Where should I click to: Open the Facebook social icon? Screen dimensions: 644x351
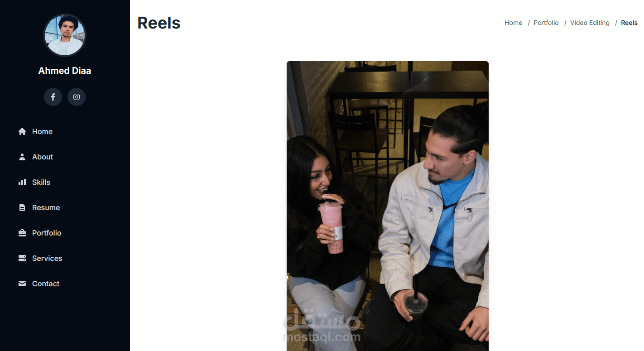coord(53,97)
